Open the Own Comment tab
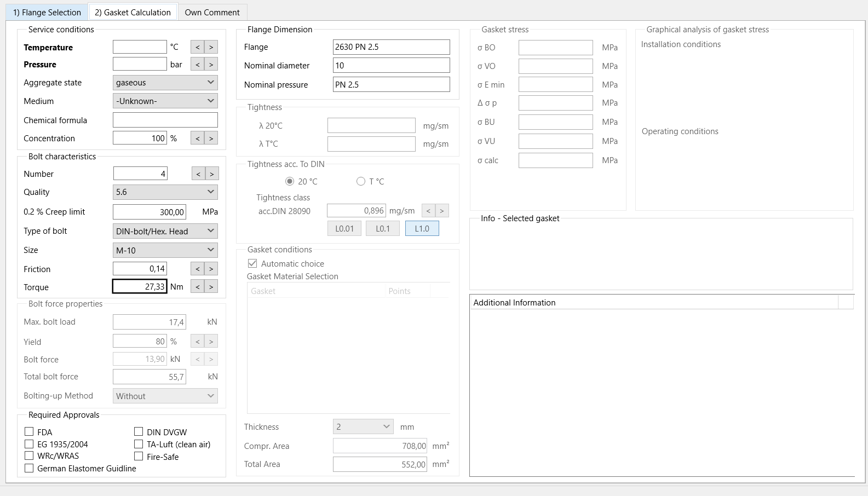Viewport: 868px width, 496px height. click(x=212, y=12)
